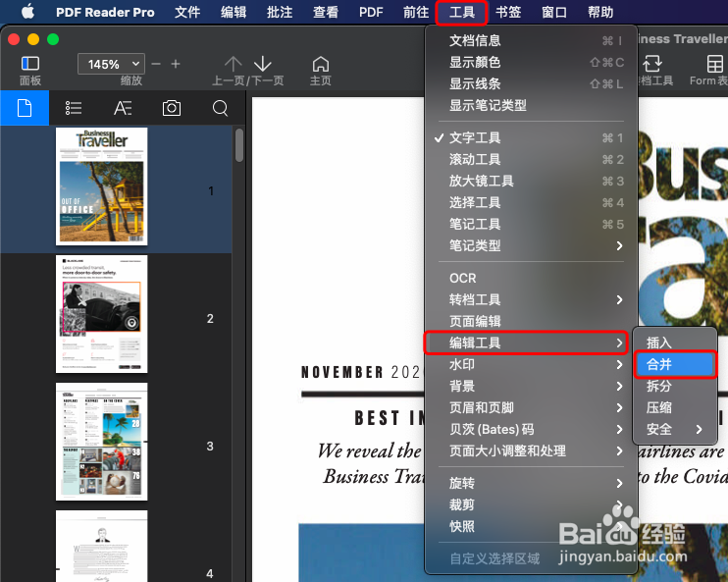Viewport: 728px width, 582px height.
Task: Show the page thumbnails sidebar tab
Action: click(25, 108)
